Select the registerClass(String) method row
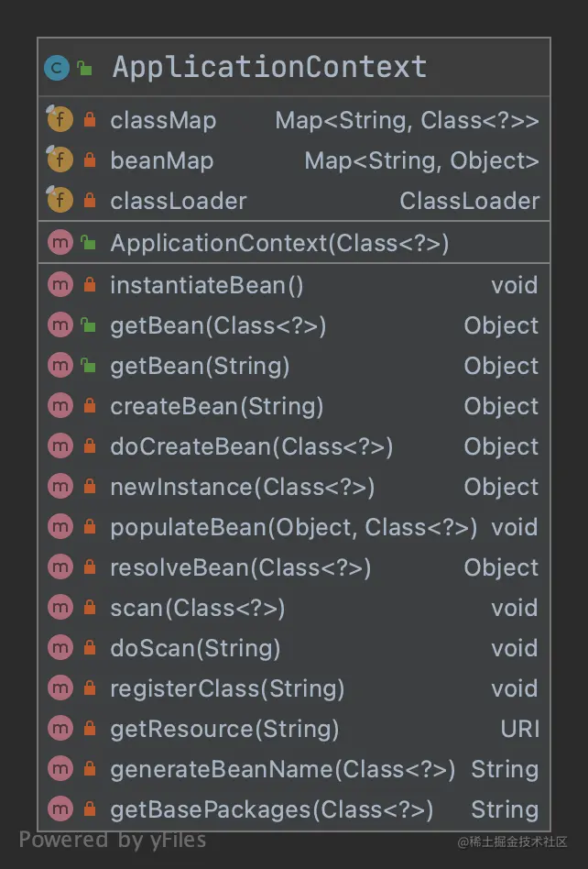The image size is (588, 869). (x=293, y=688)
